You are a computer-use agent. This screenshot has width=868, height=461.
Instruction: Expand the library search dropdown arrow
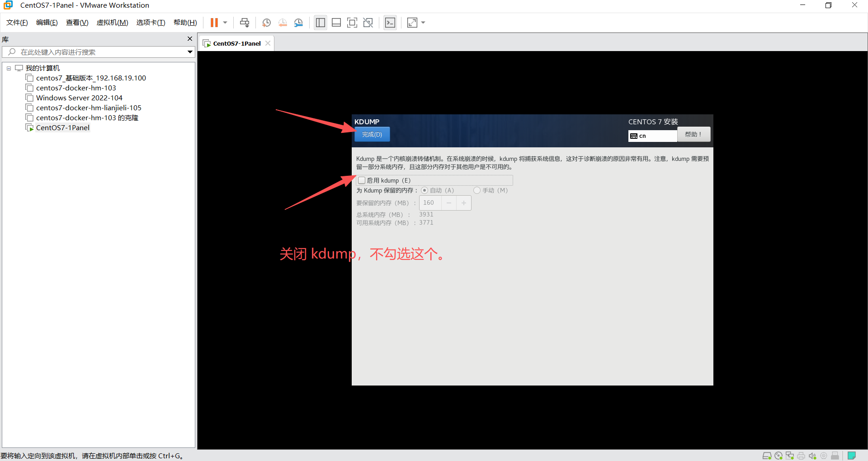tap(190, 52)
